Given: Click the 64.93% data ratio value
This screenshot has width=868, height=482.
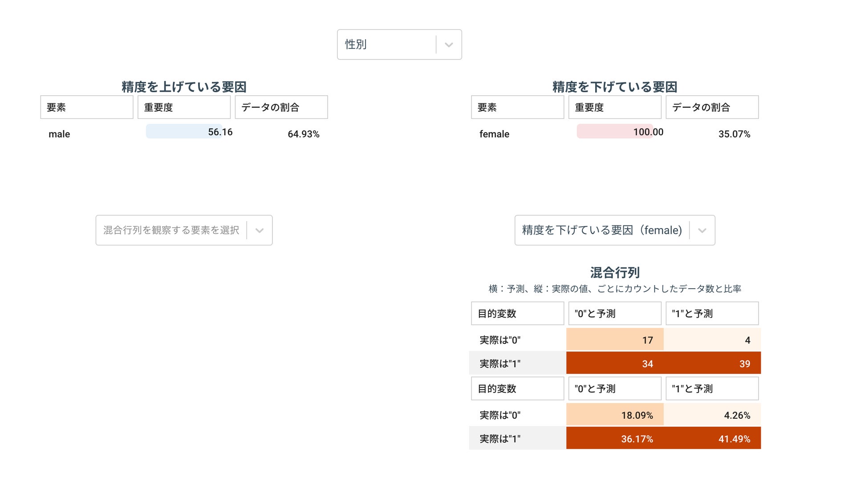Looking at the screenshot, I should point(304,134).
